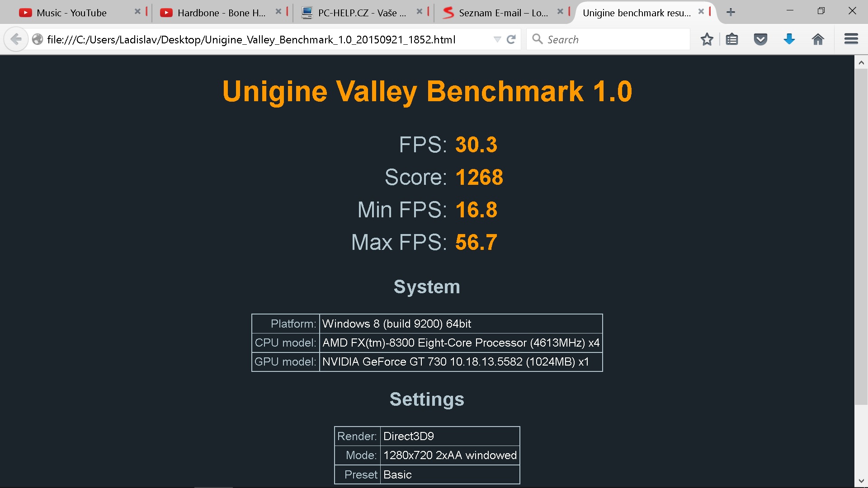This screenshot has width=868, height=488.
Task: Switch to Seznam E-mail tab
Action: pyautogui.click(x=503, y=13)
